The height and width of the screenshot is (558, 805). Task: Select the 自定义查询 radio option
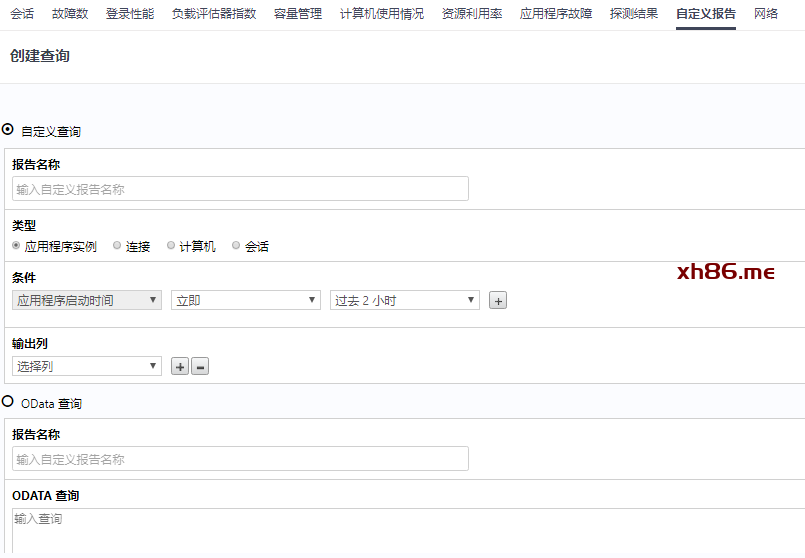coord(9,130)
